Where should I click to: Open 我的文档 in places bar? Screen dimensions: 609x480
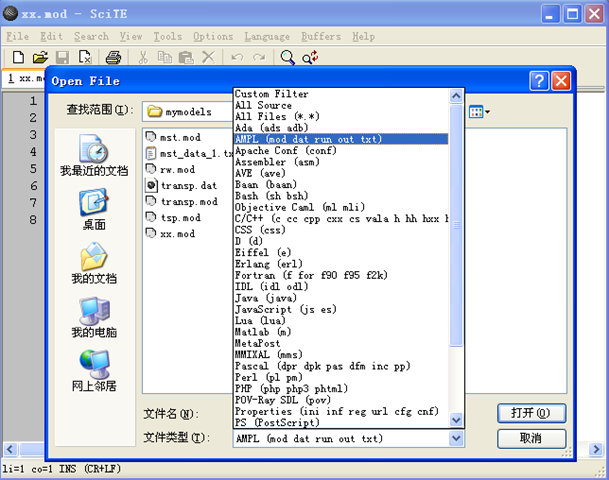coord(94,263)
